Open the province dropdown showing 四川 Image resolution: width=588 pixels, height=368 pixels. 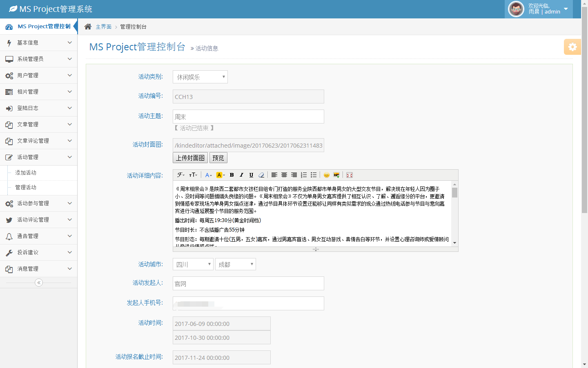(x=193, y=264)
